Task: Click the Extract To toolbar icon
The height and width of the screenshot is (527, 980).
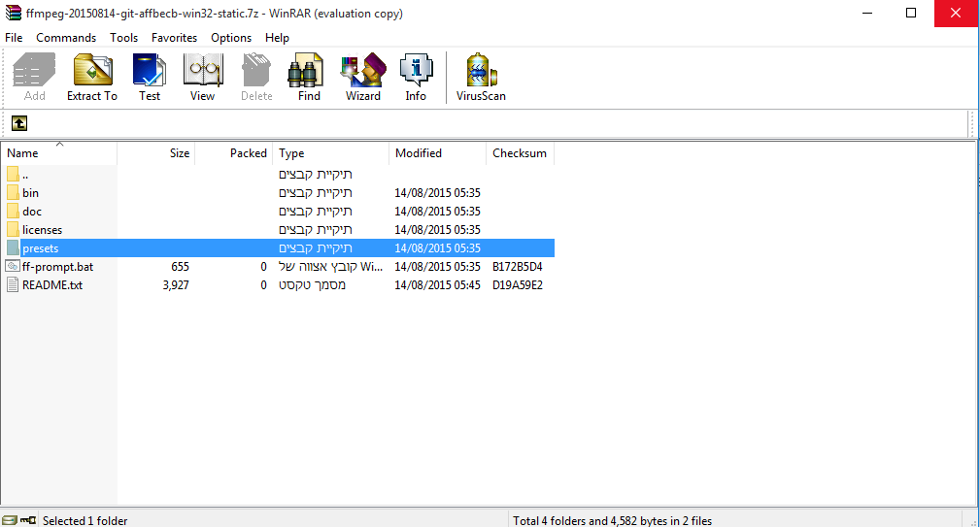Action: (92, 76)
